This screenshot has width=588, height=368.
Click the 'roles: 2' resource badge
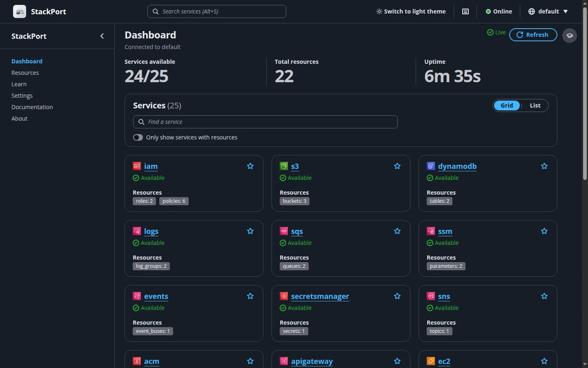click(x=145, y=201)
